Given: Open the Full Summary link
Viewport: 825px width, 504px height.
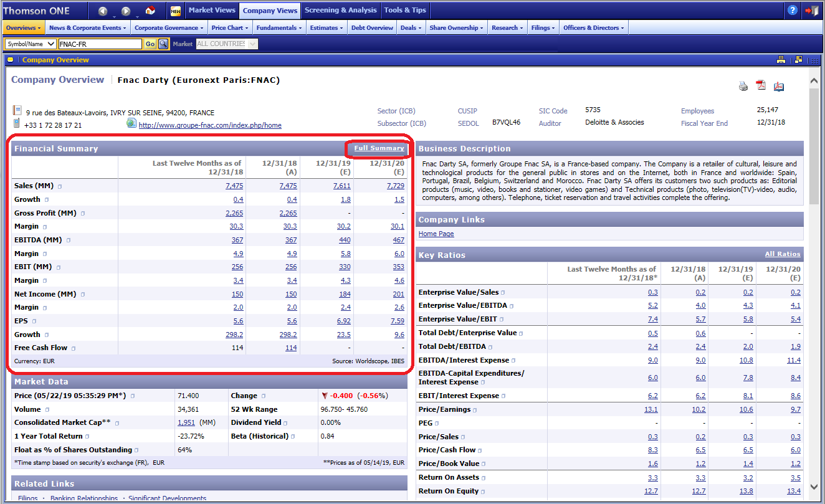Looking at the screenshot, I should [379, 148].
